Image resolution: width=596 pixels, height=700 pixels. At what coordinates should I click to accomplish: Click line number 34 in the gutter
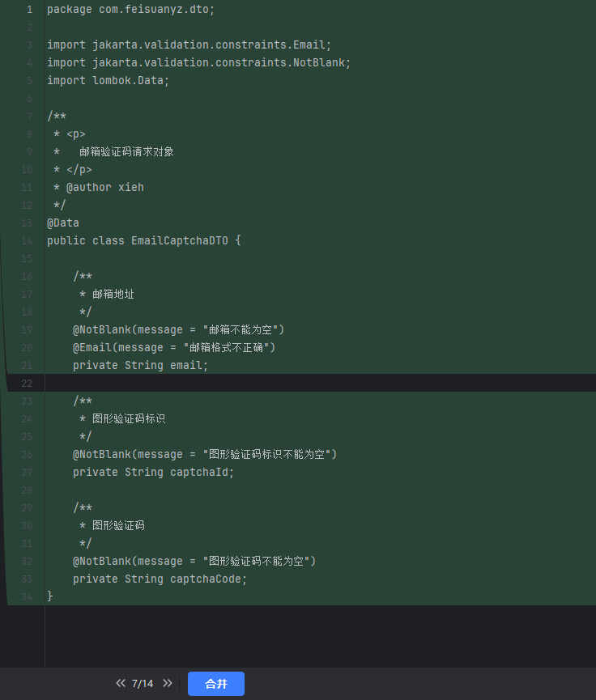[28, 596]
